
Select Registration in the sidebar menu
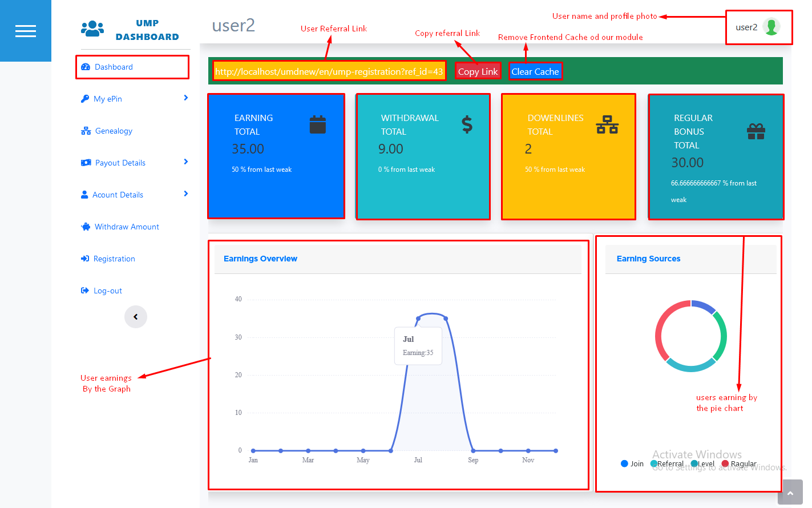[114, 259]
